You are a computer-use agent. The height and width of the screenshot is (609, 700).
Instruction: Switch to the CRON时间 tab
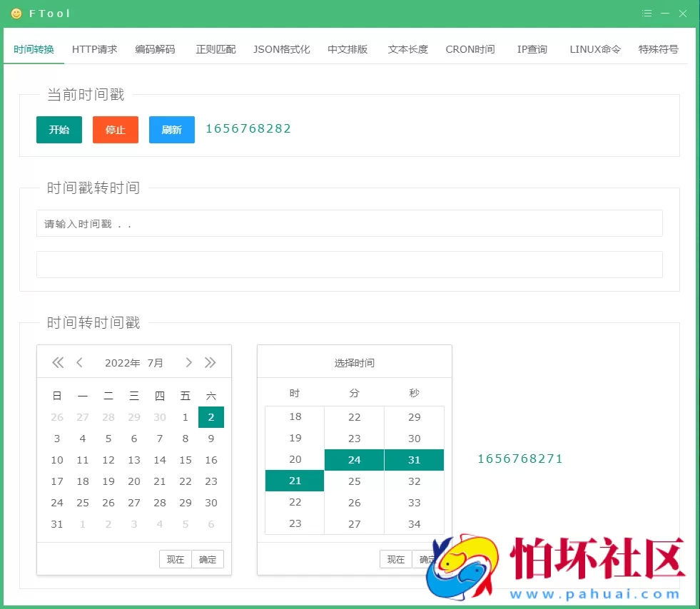tap(470, 49)
